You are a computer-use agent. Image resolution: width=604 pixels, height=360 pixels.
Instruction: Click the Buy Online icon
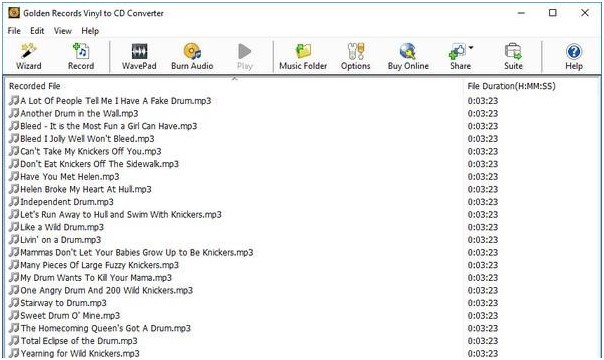[408, 51]
